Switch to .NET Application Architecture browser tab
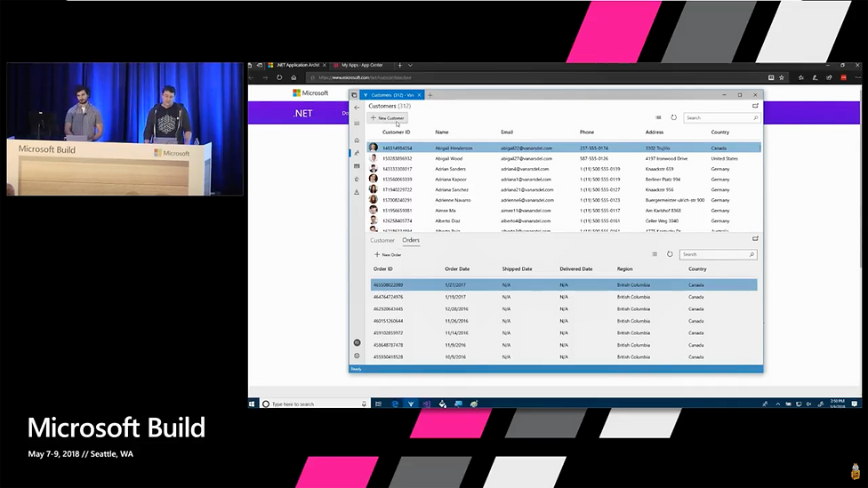The height and width of the screenshot is (488, 868). (297, 65)
